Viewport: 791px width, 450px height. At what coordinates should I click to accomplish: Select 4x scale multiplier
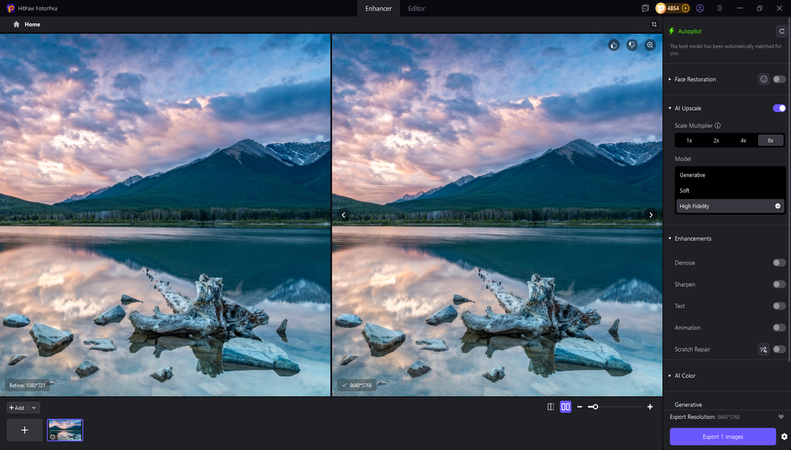[x=743, y=140]
